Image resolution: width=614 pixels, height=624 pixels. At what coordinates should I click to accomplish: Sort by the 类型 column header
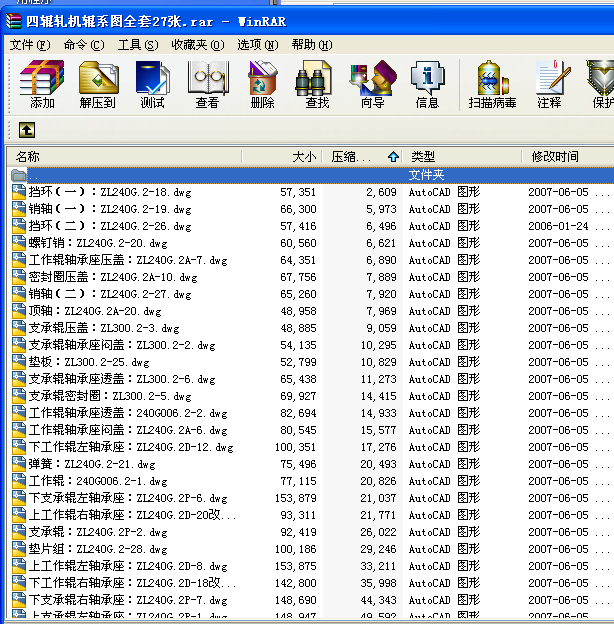[462, 157]
